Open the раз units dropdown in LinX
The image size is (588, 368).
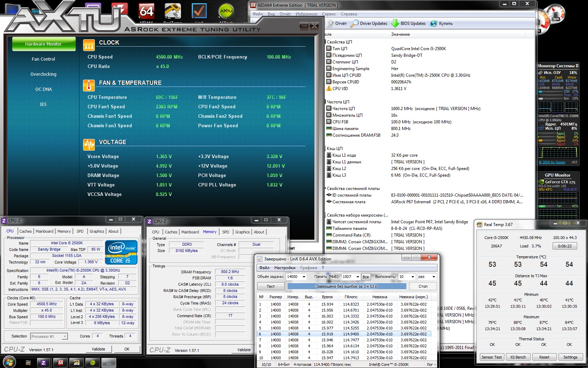click(434, 277)
